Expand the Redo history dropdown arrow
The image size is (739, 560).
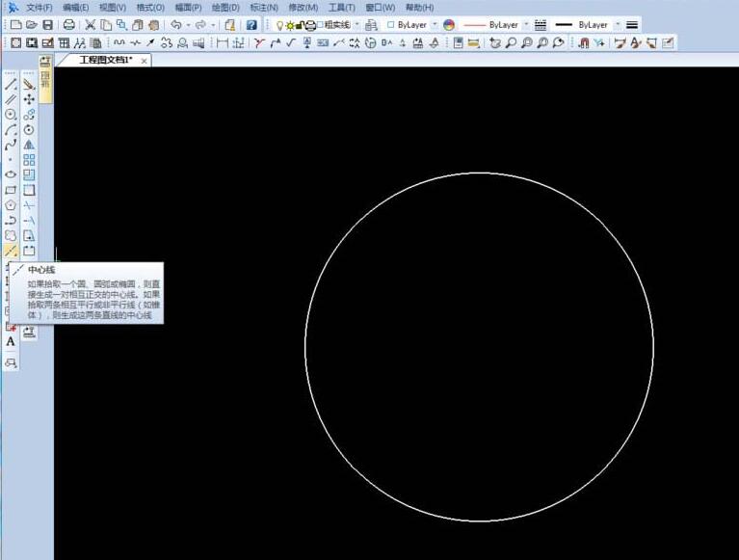click(213, 25)
